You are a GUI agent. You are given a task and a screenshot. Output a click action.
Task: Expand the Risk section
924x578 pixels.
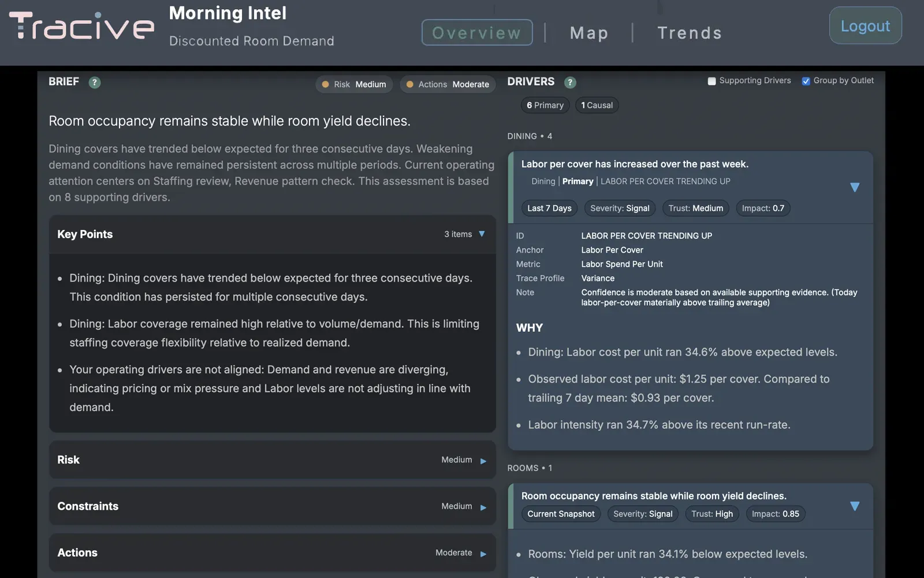483,460
